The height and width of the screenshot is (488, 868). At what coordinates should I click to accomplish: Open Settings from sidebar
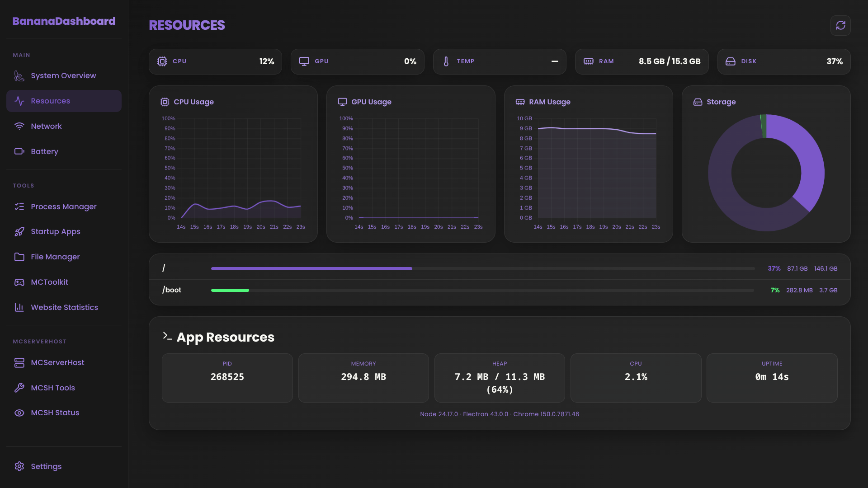[x=64, y=466]
